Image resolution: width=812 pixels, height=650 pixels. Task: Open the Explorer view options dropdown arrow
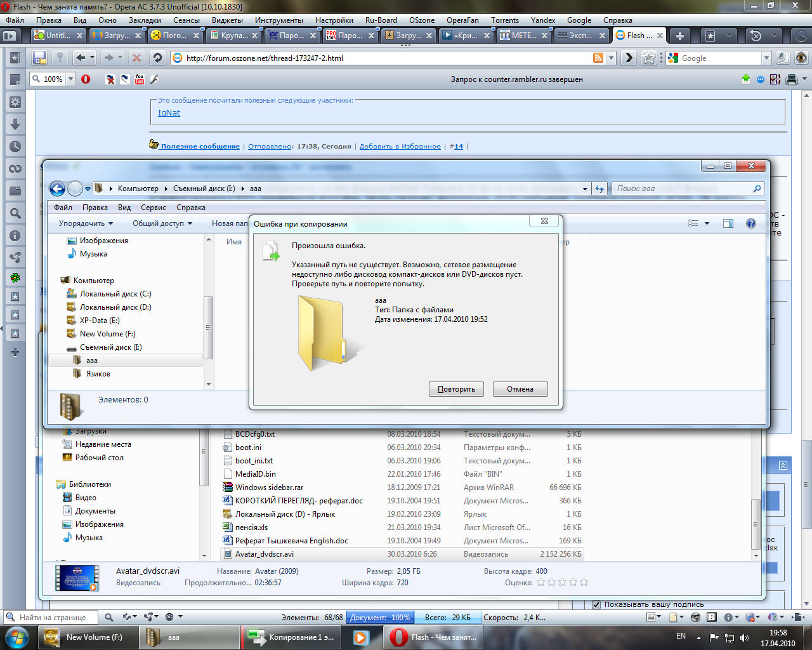tap(707, 223)
